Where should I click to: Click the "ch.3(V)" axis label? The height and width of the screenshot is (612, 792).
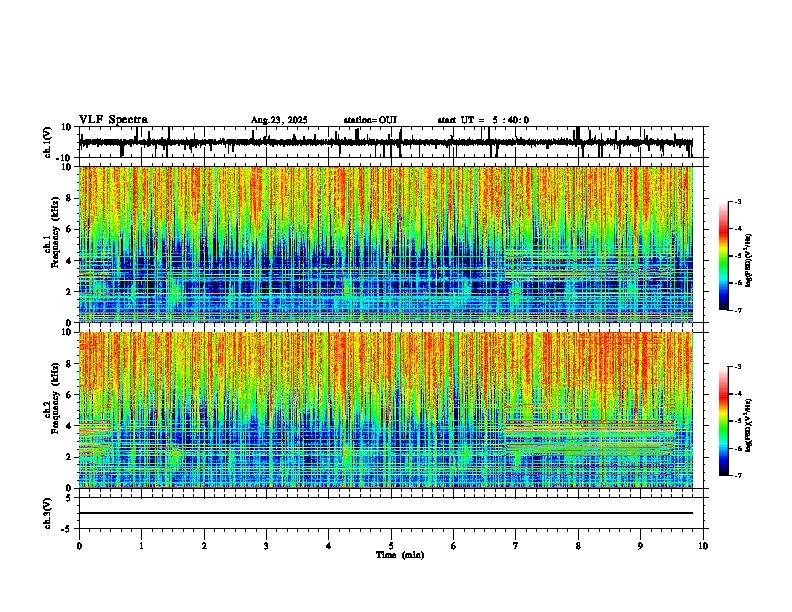point(48,513)
